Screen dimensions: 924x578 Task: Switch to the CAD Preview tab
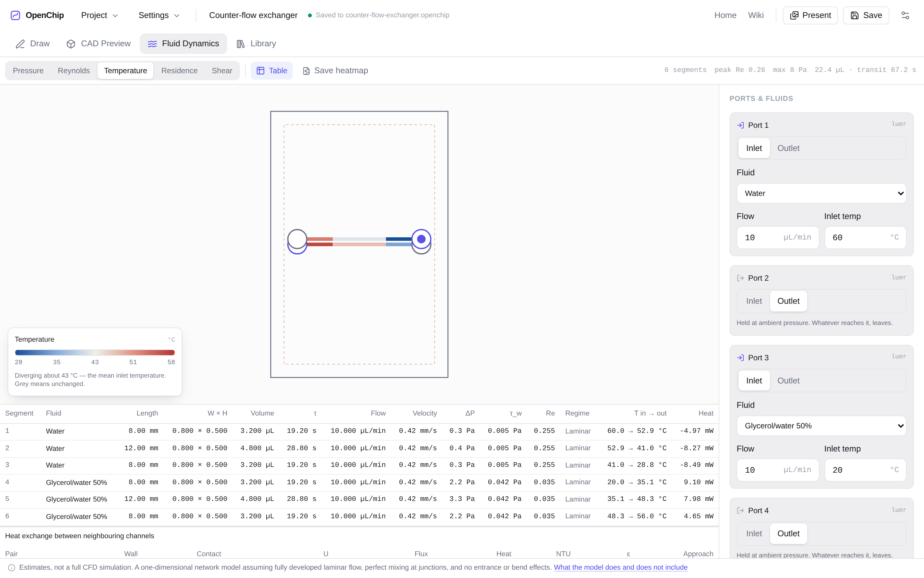(x=98, y=44)
